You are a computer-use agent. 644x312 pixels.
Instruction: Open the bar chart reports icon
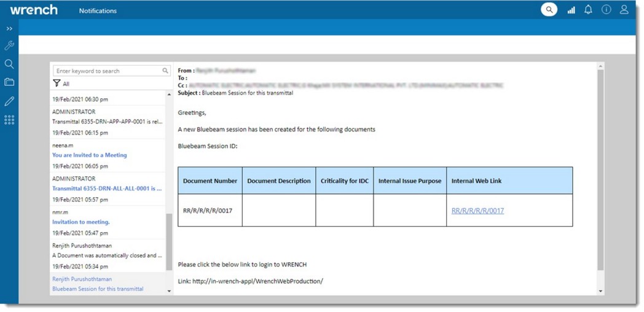pos(571,10)
